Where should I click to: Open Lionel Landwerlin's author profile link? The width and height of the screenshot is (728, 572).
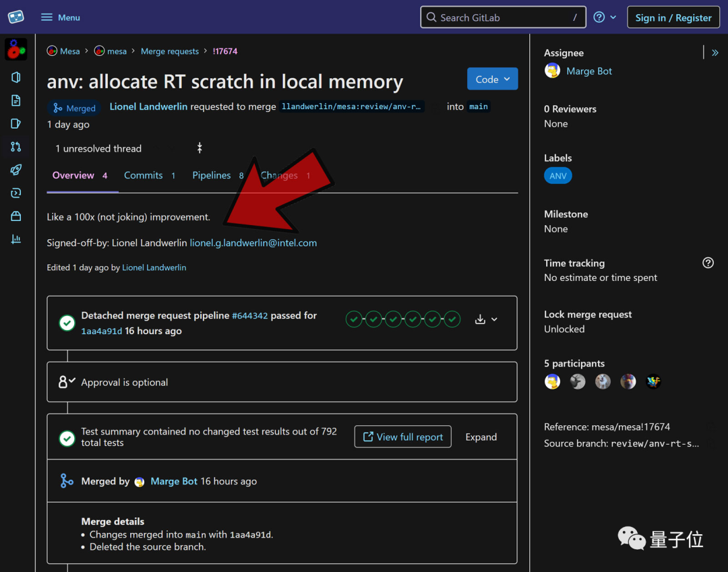tap(148, 106)
